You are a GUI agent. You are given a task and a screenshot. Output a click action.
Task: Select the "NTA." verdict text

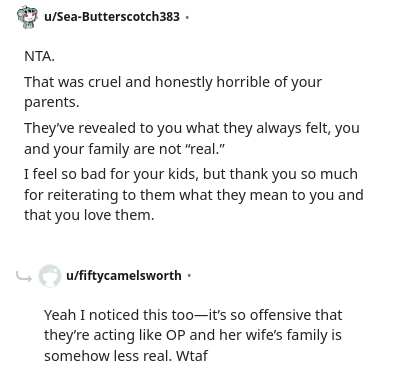coord(39,56)
